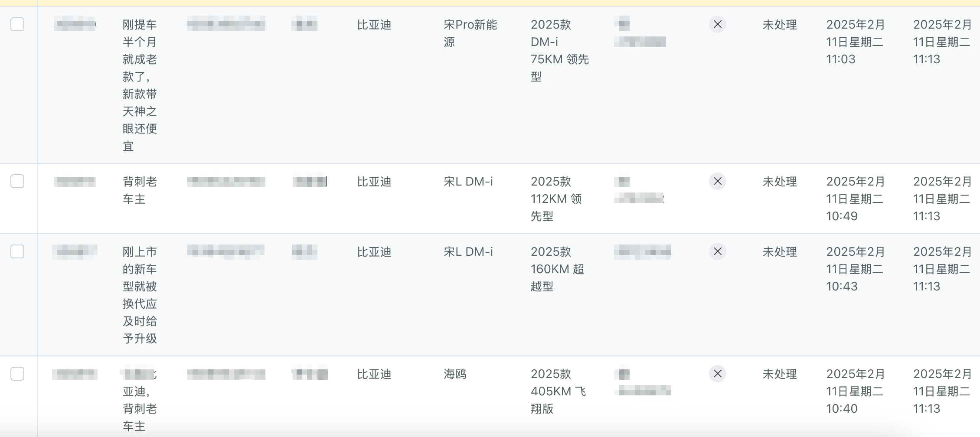Click the 10:49 created time cell
Viewport: 980px width, 437px height.
coord(855,199)
